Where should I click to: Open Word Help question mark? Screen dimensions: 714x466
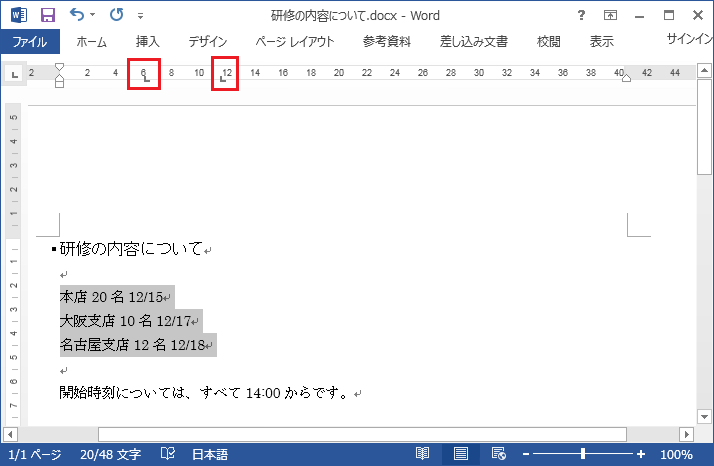(581, 15)
